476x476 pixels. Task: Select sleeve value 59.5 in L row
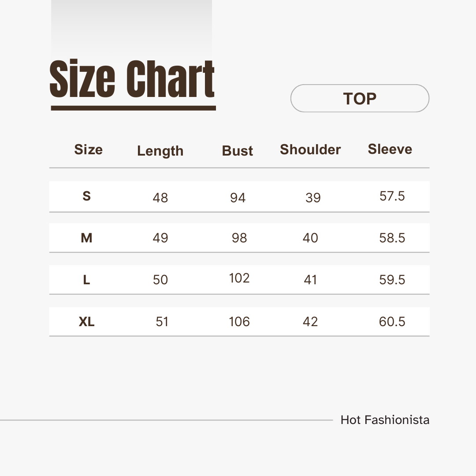point(392,280)
